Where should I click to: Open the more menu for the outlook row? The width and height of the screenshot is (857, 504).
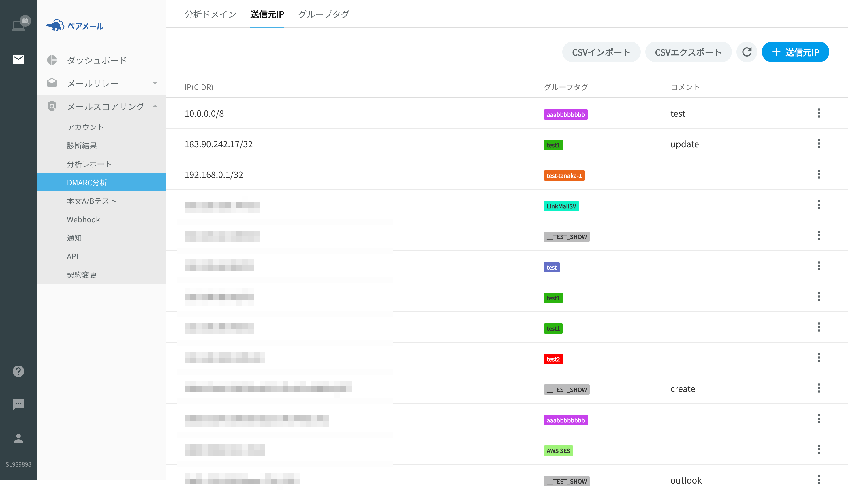tap(819, 480)
